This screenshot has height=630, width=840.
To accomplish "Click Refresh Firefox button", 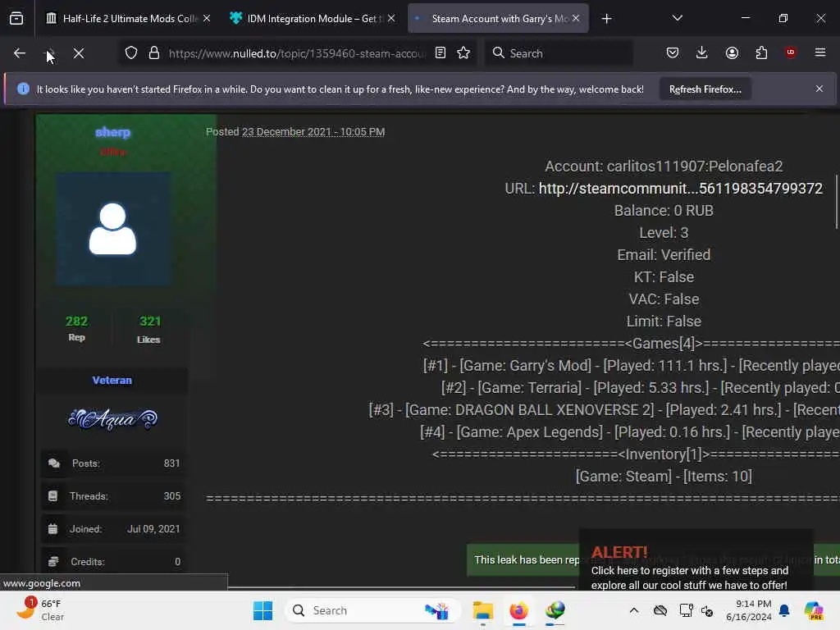I will [x=705, y=89].
